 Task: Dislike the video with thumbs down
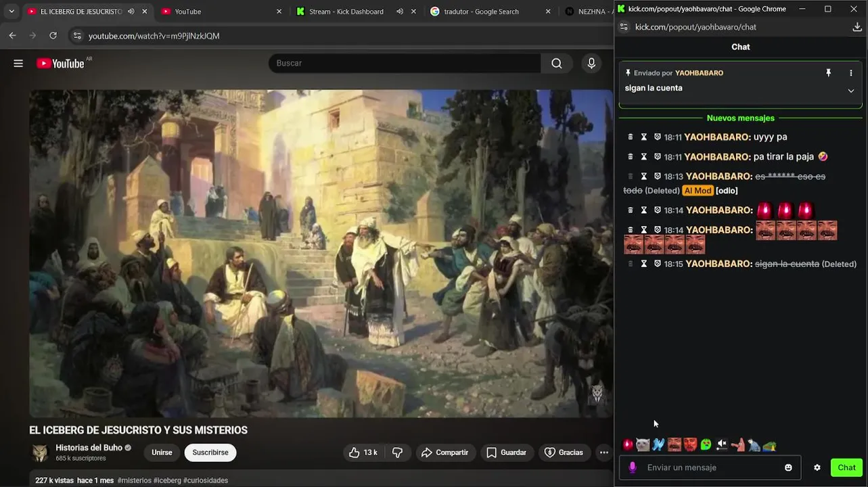click(398, 453)
